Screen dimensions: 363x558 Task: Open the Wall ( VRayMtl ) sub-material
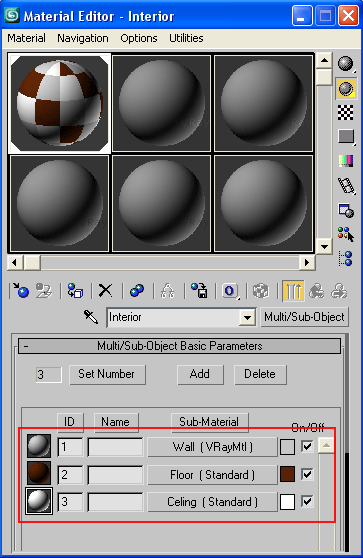tap(212, 447)
